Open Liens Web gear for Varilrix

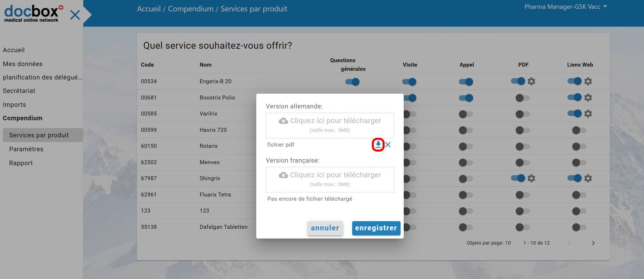click(588, 114)
